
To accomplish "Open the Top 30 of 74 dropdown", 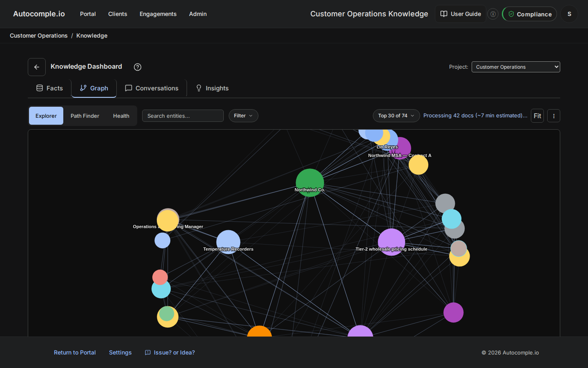I will pyautogui.click(x=396, y=116).
